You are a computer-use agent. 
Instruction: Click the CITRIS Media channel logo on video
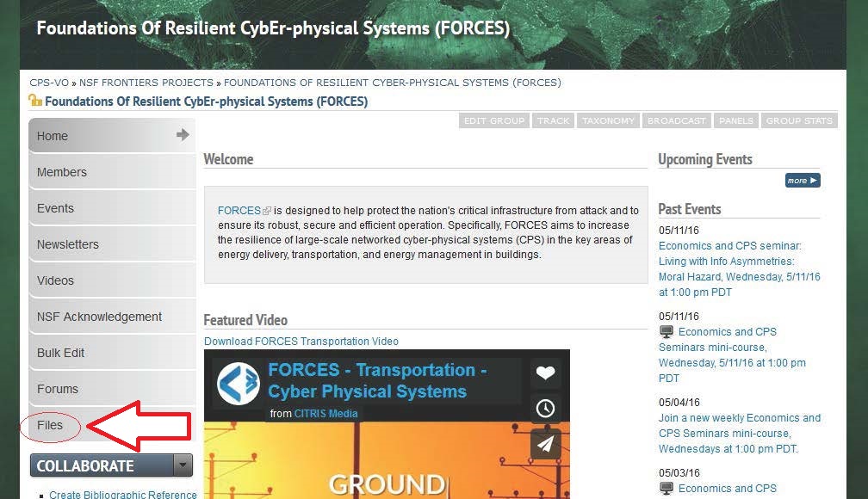239,385
